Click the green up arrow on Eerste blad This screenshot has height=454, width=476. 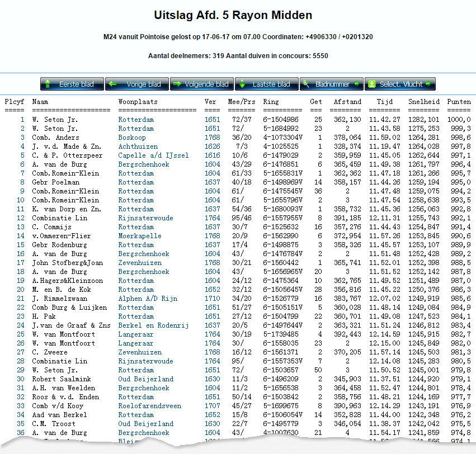point(48,84)
